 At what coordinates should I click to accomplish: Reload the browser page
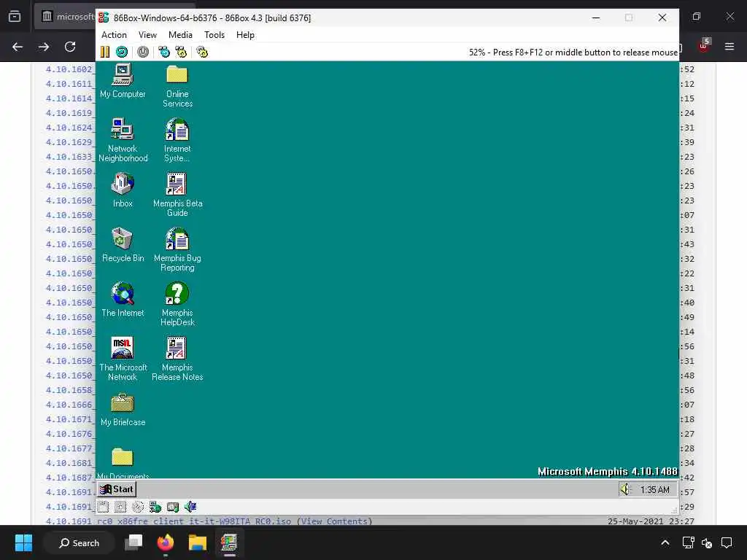coord(70,47)
